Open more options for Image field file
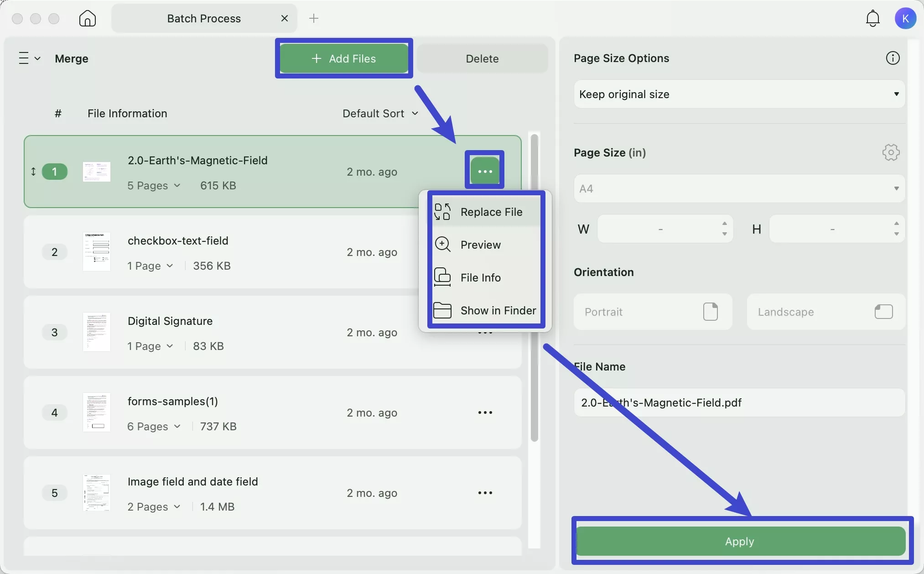 [x=485, y=493]
